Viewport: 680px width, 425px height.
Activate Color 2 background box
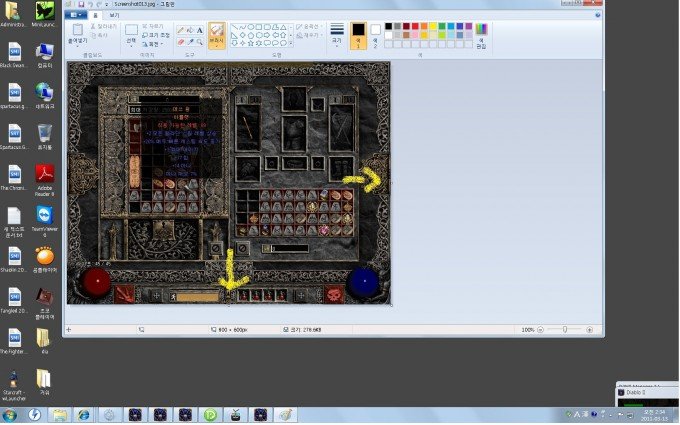376,36
